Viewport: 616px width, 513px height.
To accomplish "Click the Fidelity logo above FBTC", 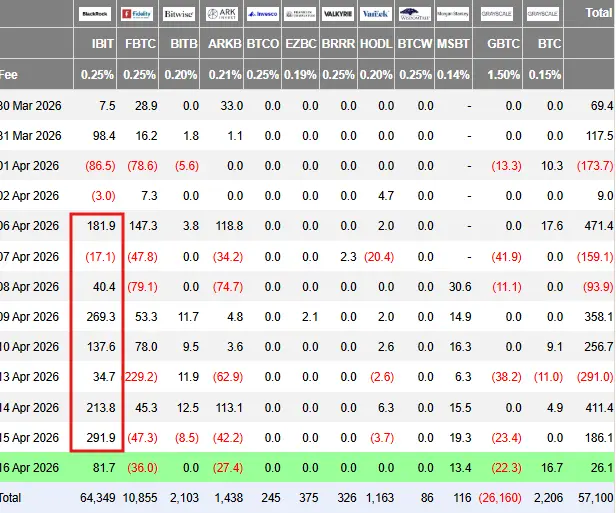I will [x=137, y=14].
